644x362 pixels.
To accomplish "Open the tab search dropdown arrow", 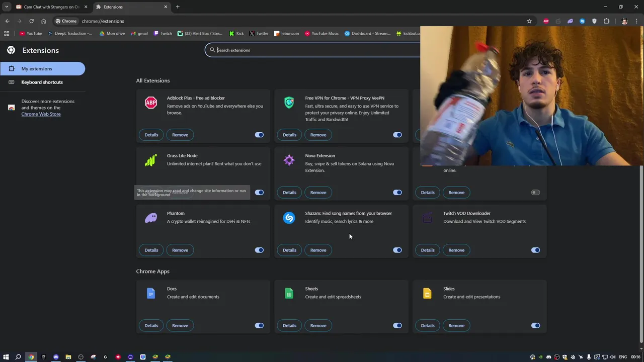I will tap(7, 7).
